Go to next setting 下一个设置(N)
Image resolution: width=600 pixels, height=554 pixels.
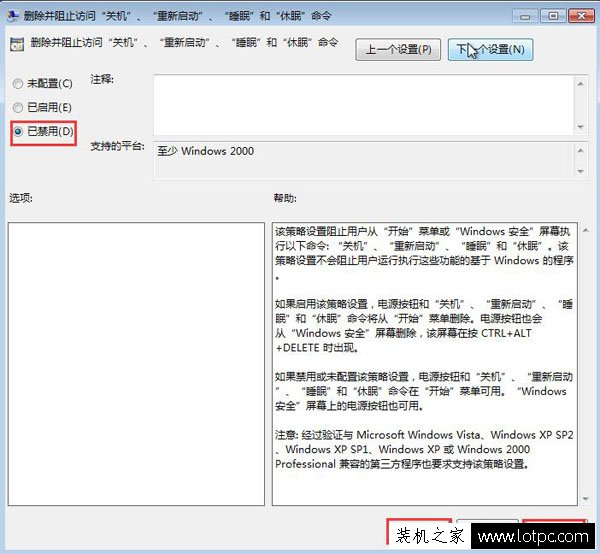(x=490, y=49)
